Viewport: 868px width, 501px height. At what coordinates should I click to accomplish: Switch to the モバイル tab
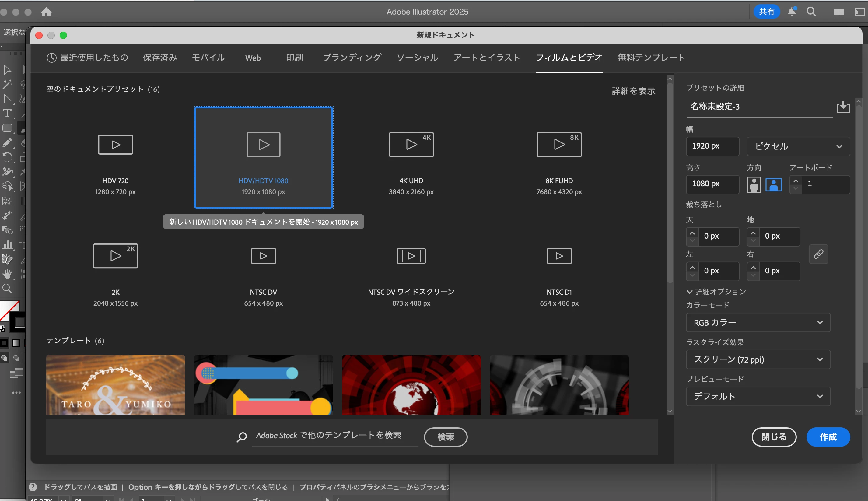[208, 58]
